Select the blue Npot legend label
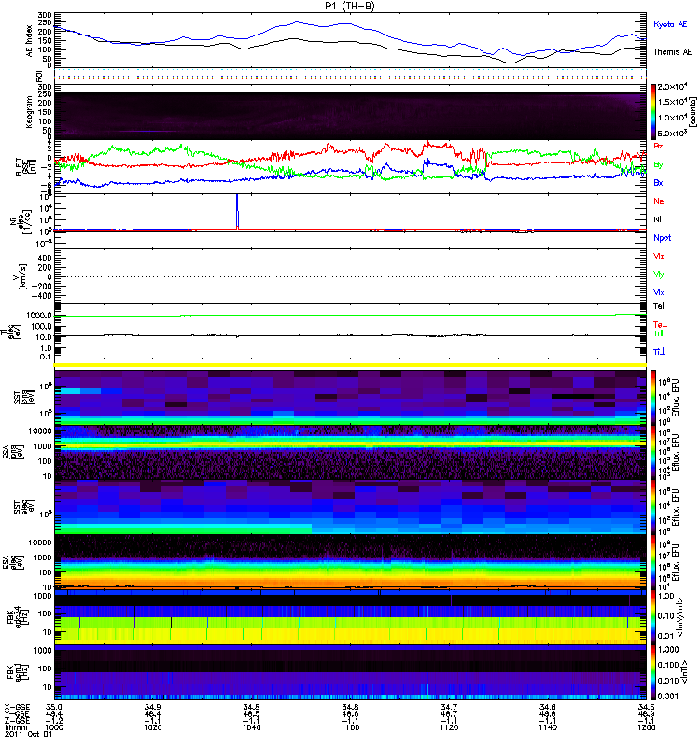The width and height of the screenshot is (700, 747). 662,238
